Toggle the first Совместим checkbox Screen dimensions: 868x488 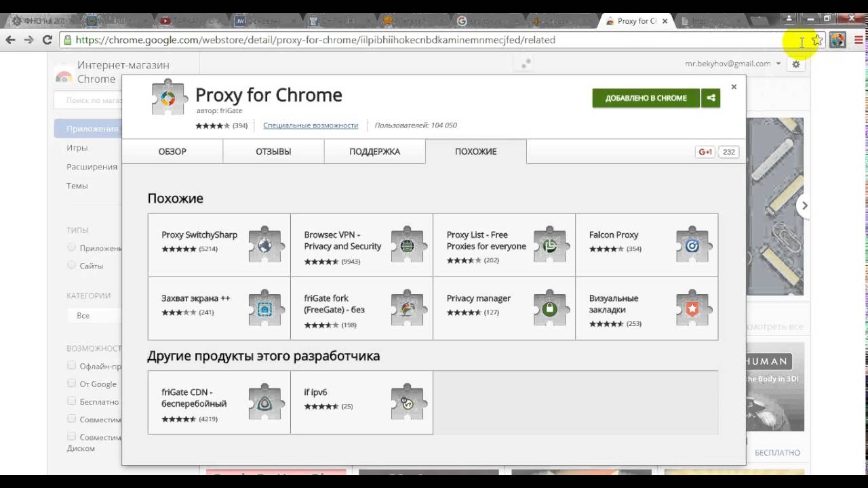click(x=71, y=418)
